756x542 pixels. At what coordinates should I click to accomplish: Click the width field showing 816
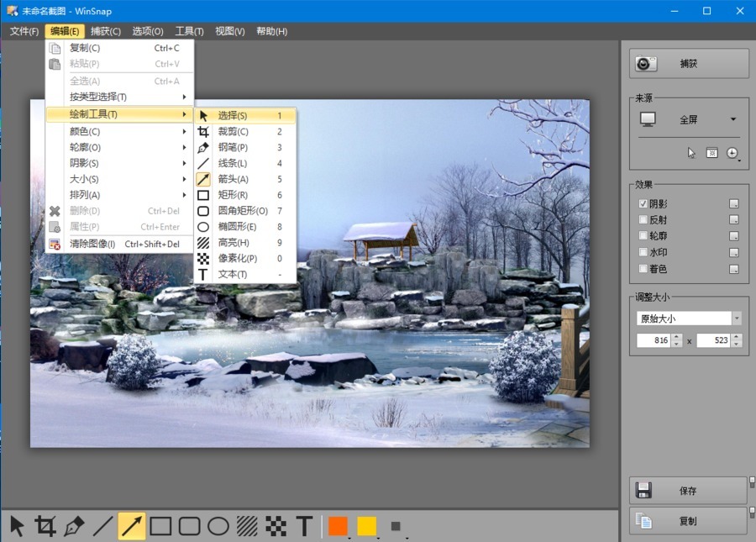[654, 340]
